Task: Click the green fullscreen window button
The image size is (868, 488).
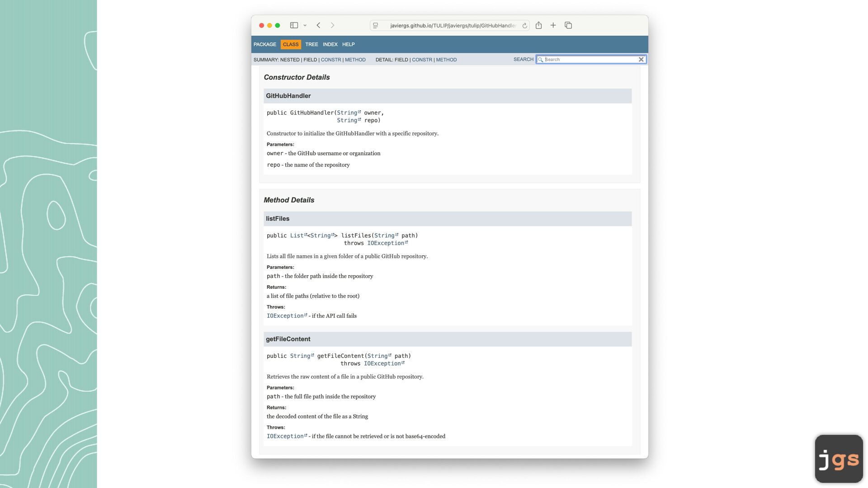Action: (x=278, y=25)
